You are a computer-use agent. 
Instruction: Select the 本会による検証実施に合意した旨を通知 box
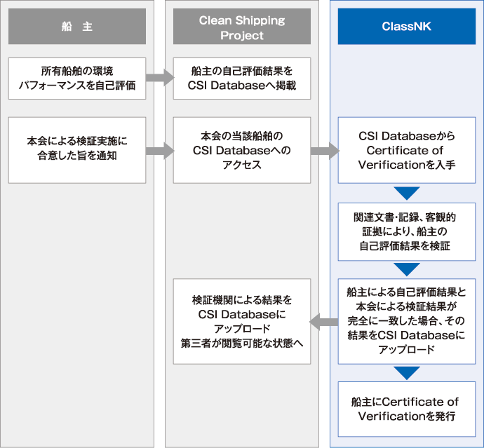(x=77, y=150)
